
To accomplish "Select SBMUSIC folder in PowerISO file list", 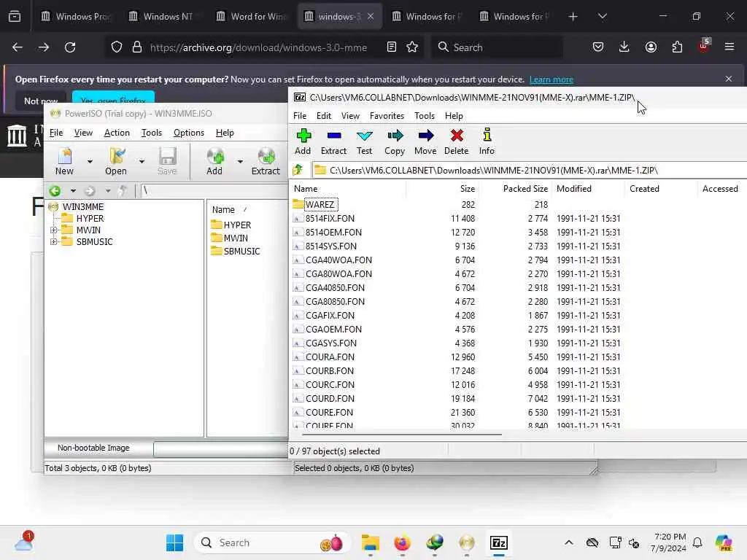I will pos(241,251).
